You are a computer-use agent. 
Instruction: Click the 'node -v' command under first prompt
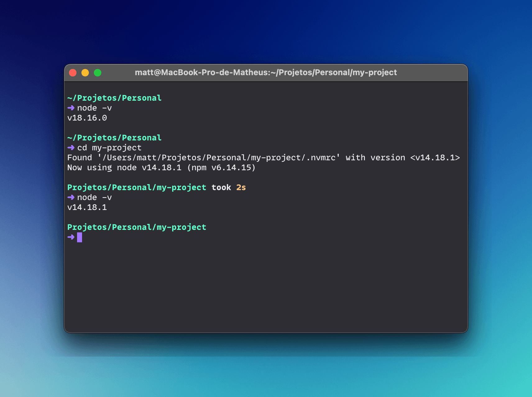(x=94, y=108)
